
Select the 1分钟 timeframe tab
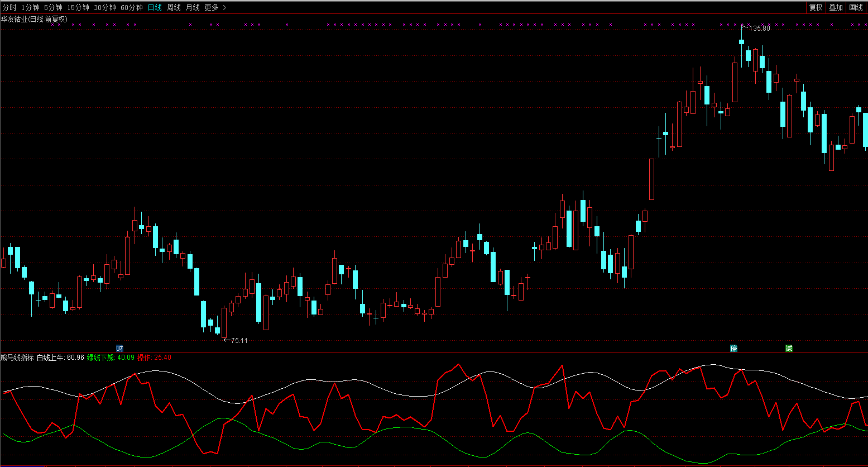click(31, 7)
